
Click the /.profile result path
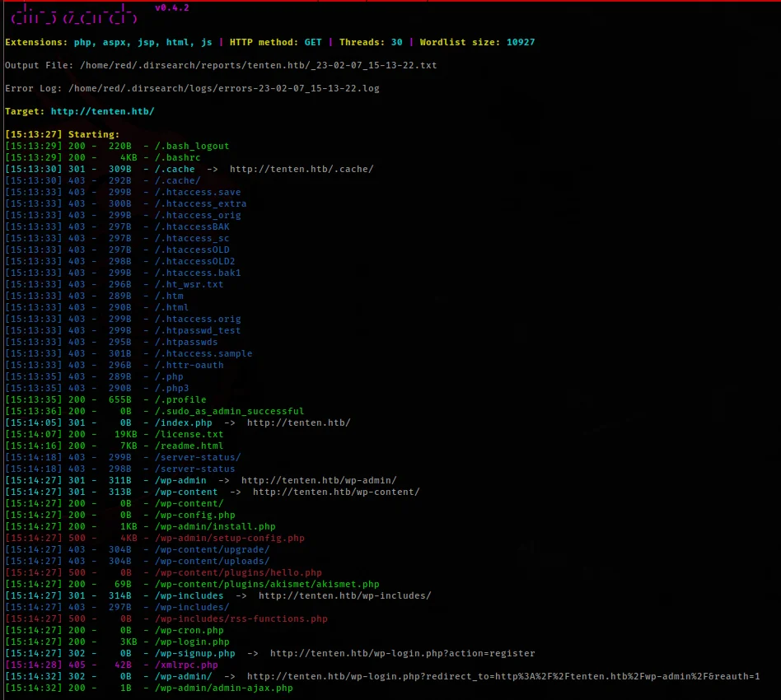tap(180, 399)
